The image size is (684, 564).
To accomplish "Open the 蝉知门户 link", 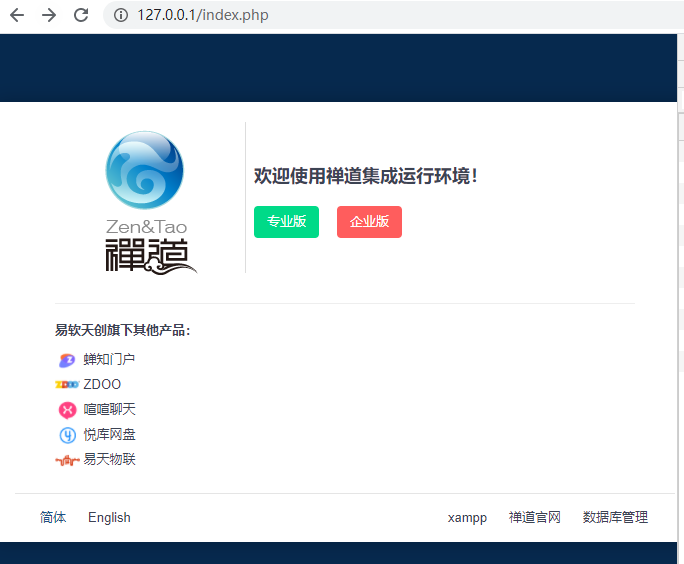I will tap(109, 359).
